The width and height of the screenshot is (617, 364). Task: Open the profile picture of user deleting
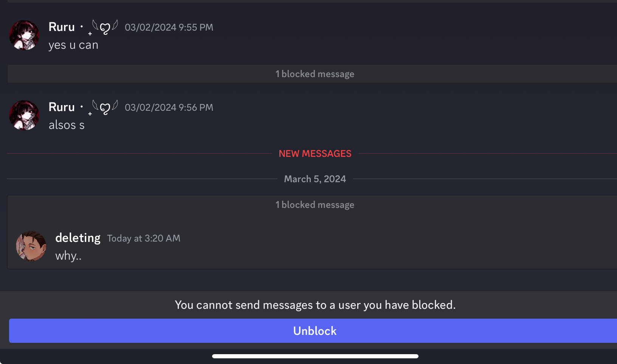31,246
